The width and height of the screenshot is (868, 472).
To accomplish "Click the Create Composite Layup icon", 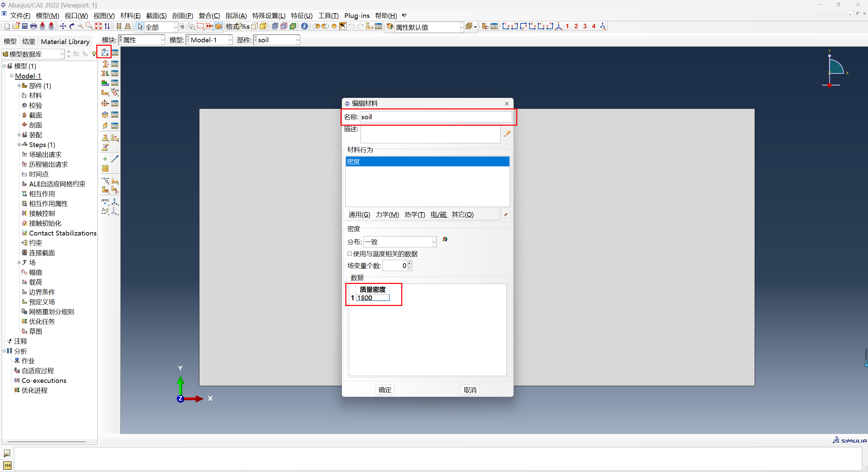I will click(x=105, y=83).
